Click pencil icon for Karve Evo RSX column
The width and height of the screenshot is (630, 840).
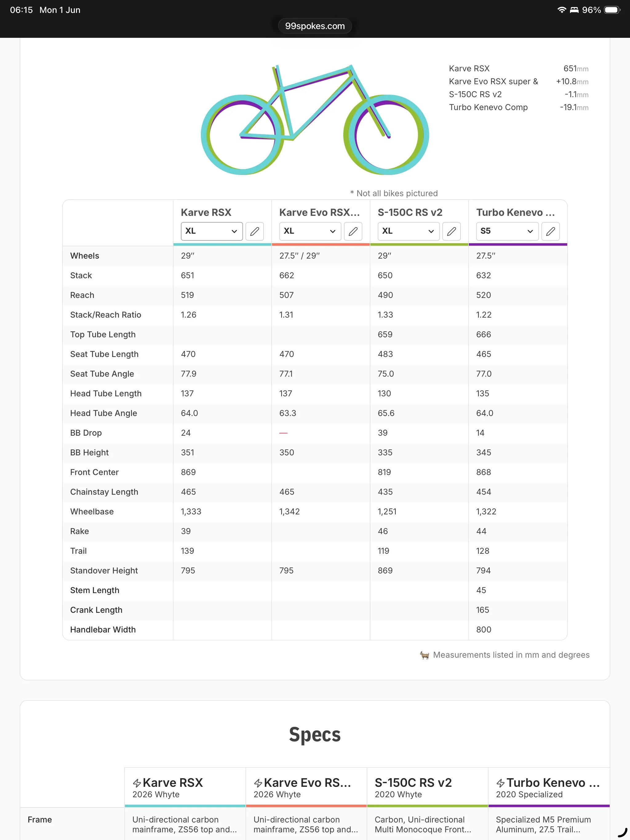click(353, 231)
